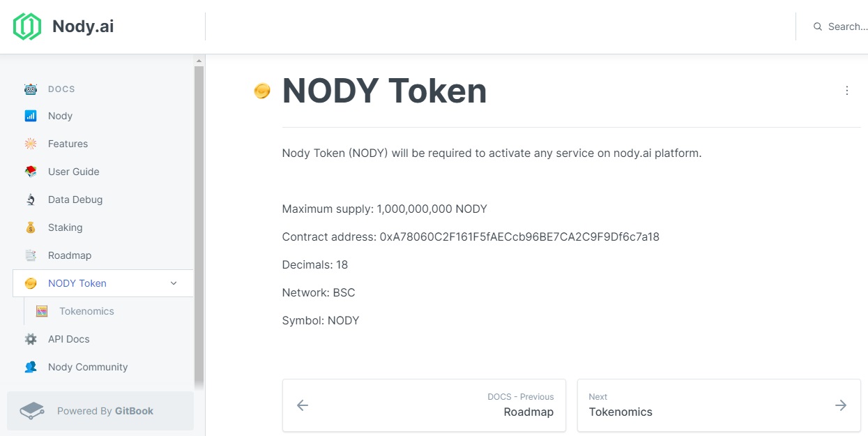This screenshot has height=436, width=868.
Task: Open the page options three-dot menu
Action: [x=847, y=91]
